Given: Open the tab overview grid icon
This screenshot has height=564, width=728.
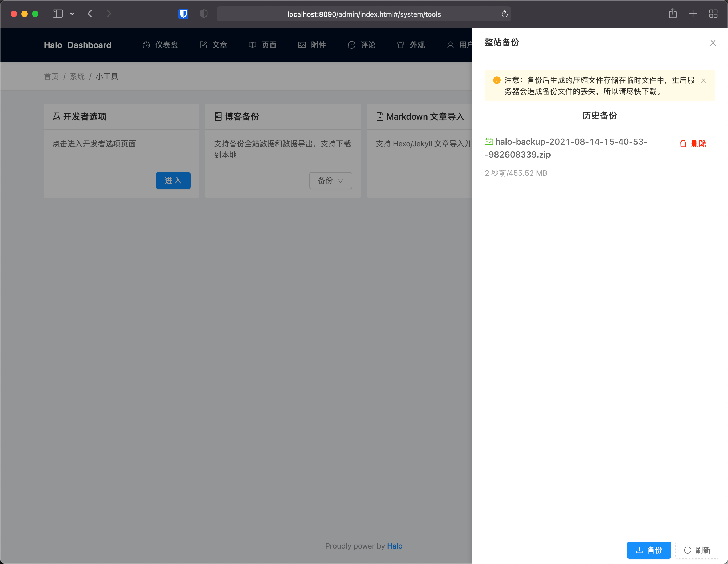Looking at the screenshot, I should 713,14.
